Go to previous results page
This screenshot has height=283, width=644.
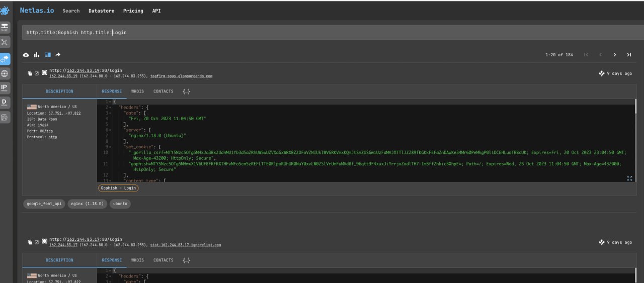(600, 55)
